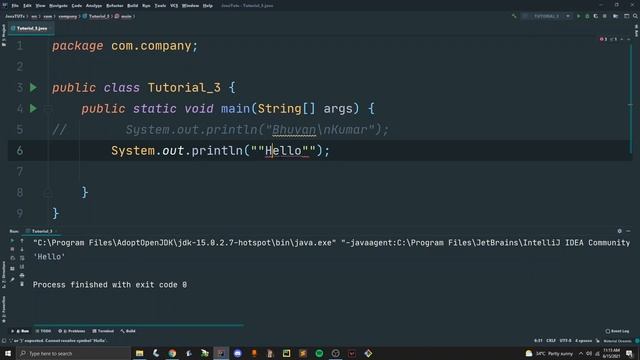Run main method from gutter arrow on line 4

[33, 109]
